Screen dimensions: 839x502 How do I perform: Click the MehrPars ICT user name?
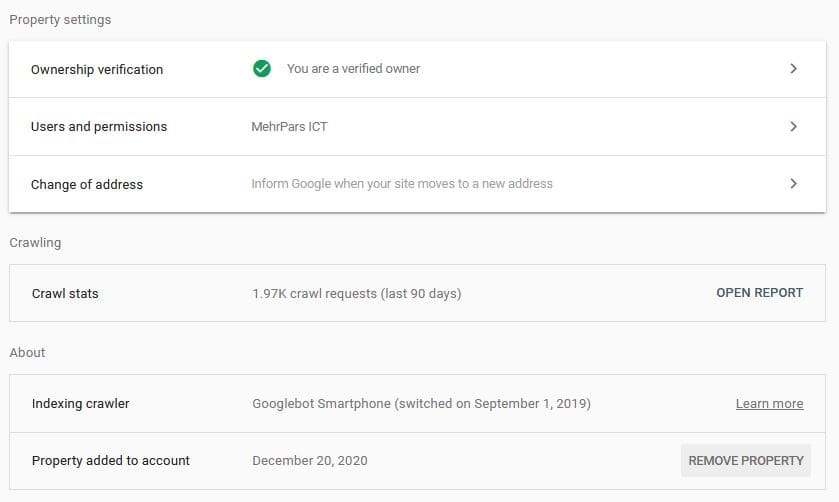[x=290, y=127]
